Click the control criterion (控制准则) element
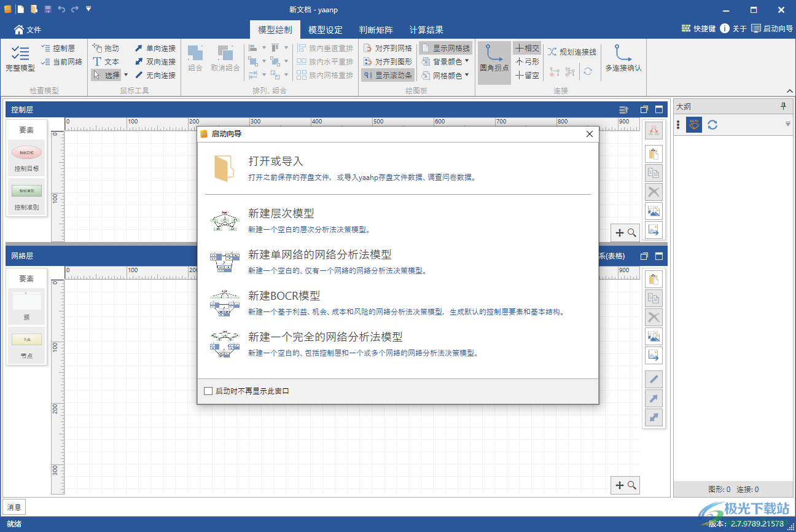796x532 pixels. [27, 196]
